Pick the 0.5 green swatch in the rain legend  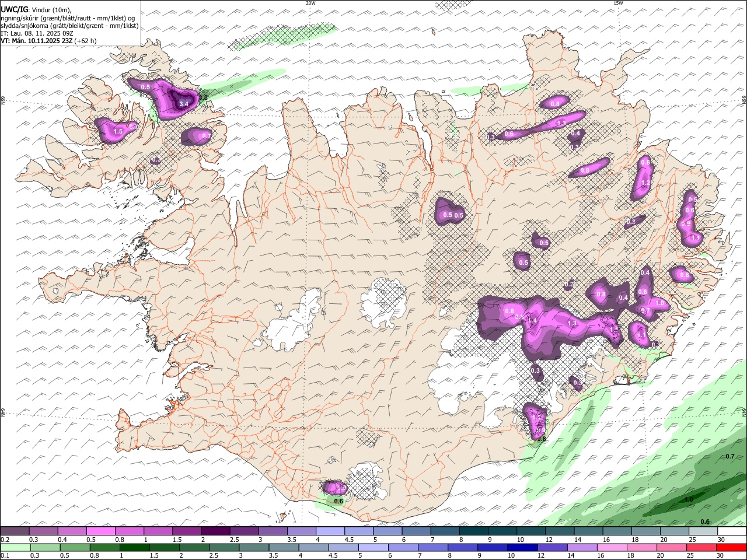point(75,547)
